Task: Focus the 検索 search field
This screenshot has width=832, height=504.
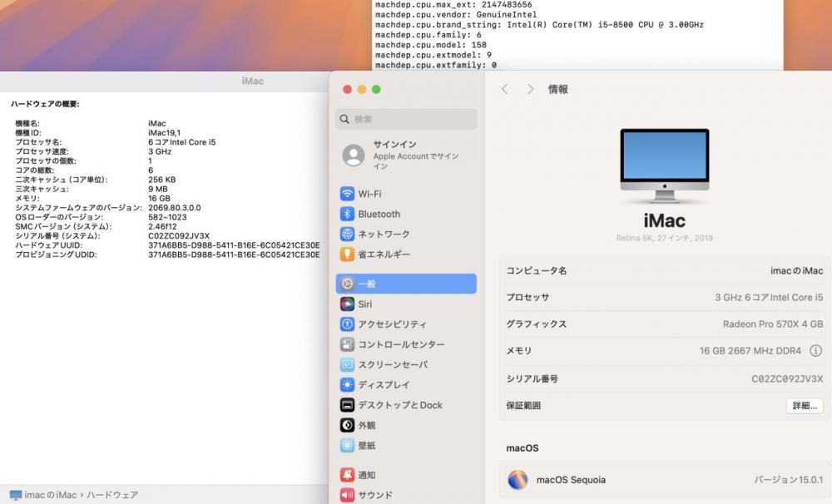Action: (407, 120)
